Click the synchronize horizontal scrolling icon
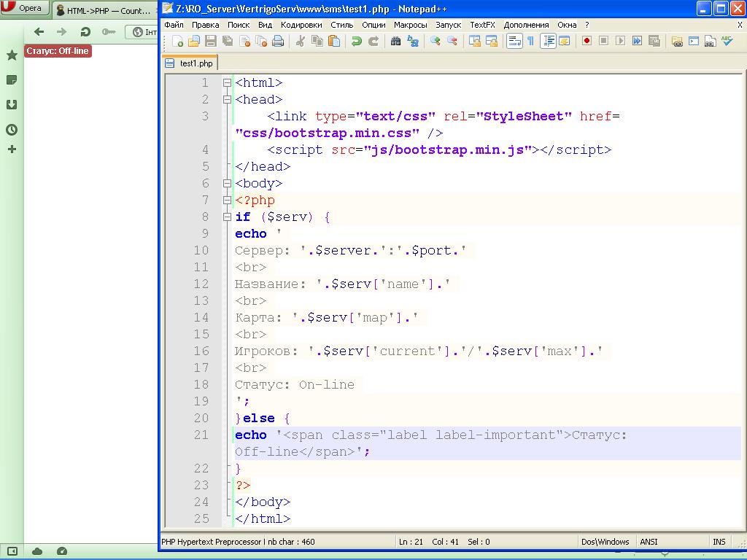The image size is (747, 560). pos(491,42)
